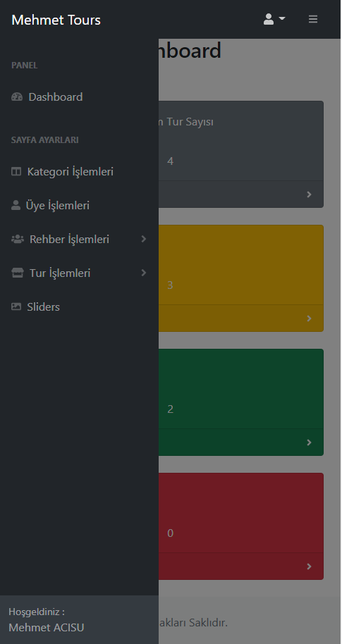Click the red card showing 0
Screen dimensions: 342x644
(x=241, y=526)
